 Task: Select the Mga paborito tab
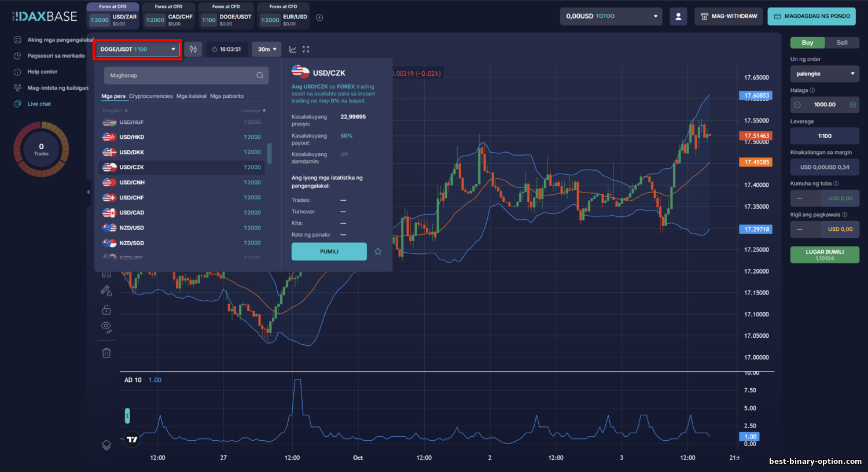coord(227,96)
